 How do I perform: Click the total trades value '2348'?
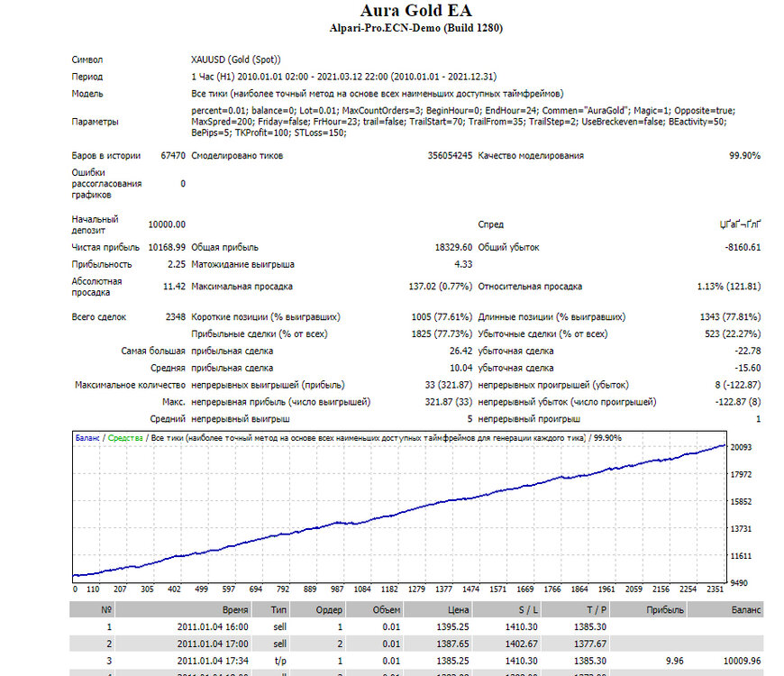click(175, 316)
